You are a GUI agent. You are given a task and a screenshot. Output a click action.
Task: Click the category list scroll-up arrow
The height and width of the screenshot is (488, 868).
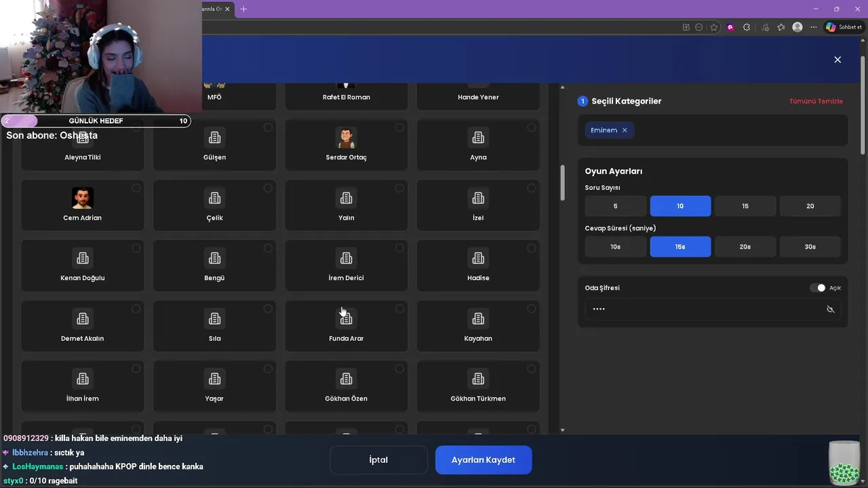click(562, 87)
